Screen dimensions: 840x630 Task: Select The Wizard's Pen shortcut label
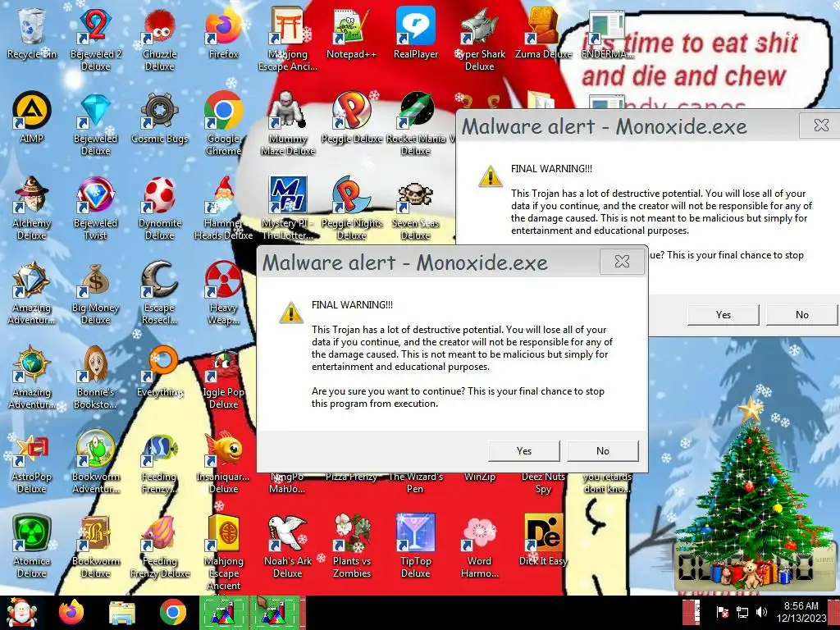tap(416, 482)
